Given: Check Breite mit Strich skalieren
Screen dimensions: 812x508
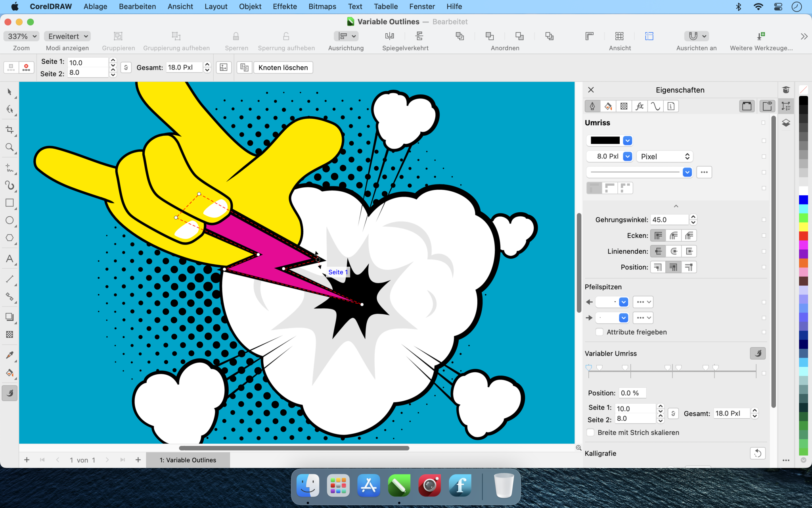Looking at the screenshot, I should [590, 433].
